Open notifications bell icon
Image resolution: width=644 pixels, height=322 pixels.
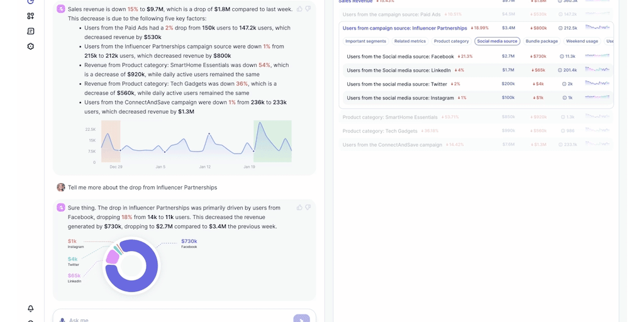point(30,308)
